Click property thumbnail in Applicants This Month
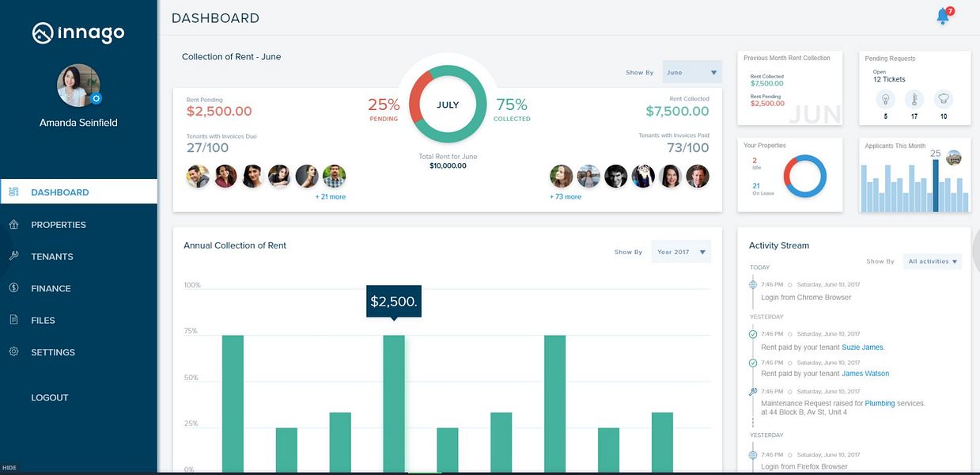This screenshot has height=475, width=980. point(954,158)
